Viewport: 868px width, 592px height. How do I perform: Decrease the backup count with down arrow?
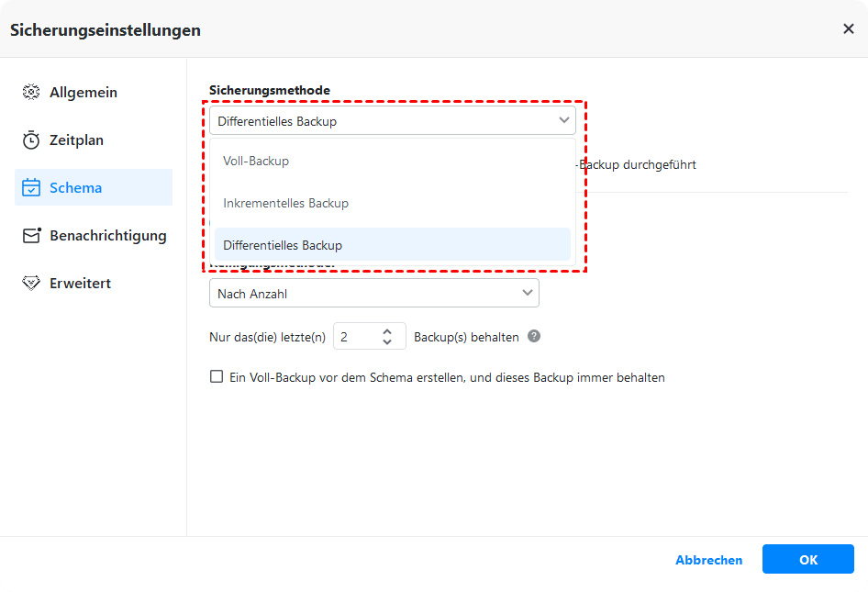(x=387, y=342)
